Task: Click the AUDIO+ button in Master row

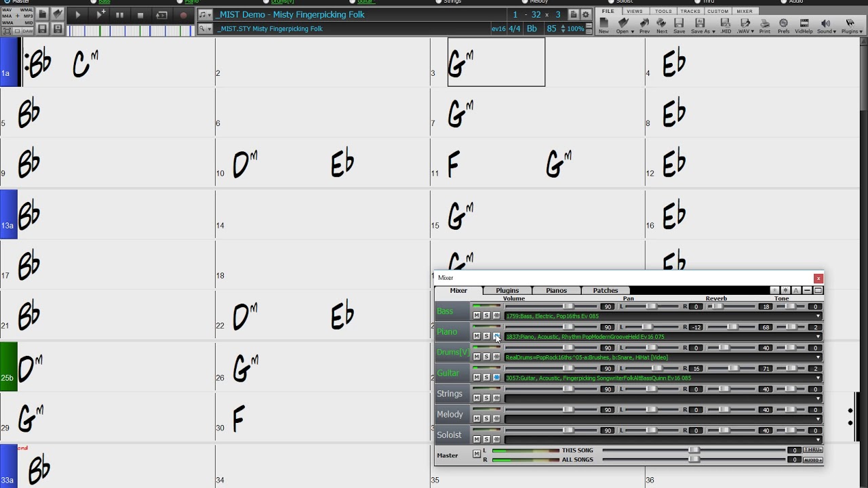Action: pyautogui.click(x=813, y=460)
